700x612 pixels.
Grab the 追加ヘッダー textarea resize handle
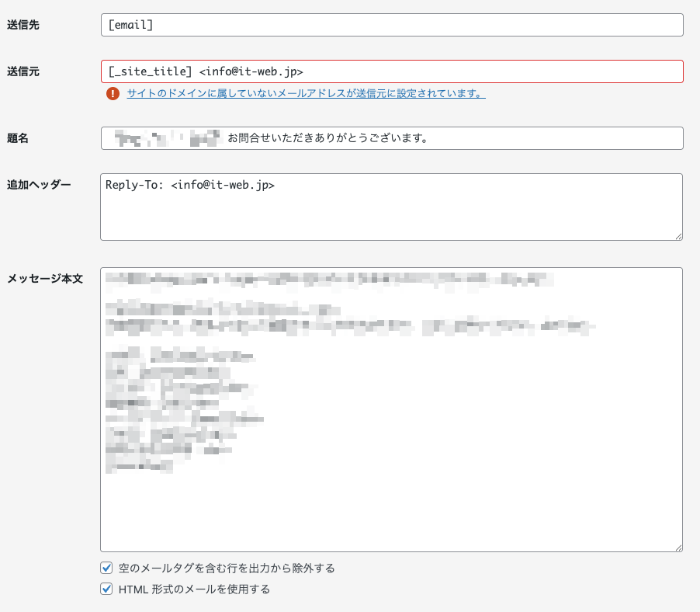[x=678, y=236]
